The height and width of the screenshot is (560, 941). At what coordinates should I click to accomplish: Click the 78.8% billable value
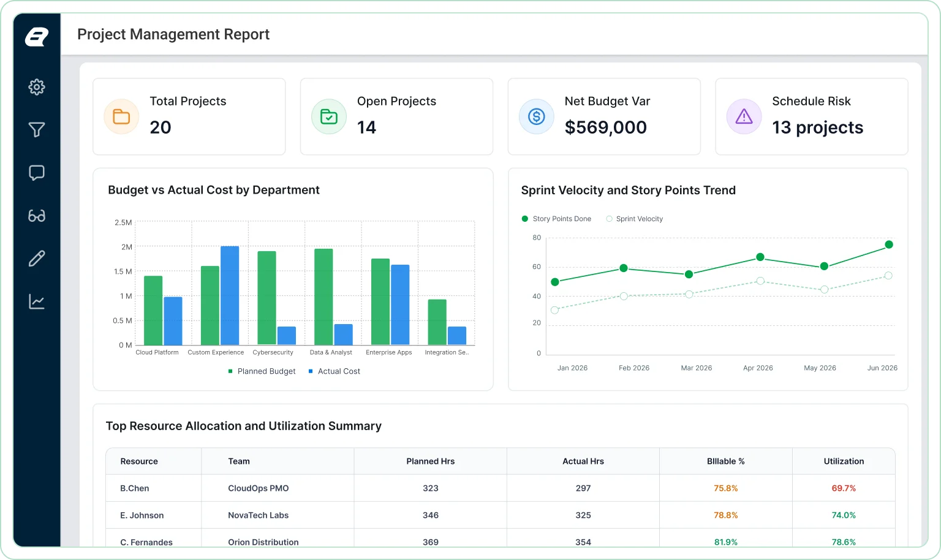coord(726,515)
